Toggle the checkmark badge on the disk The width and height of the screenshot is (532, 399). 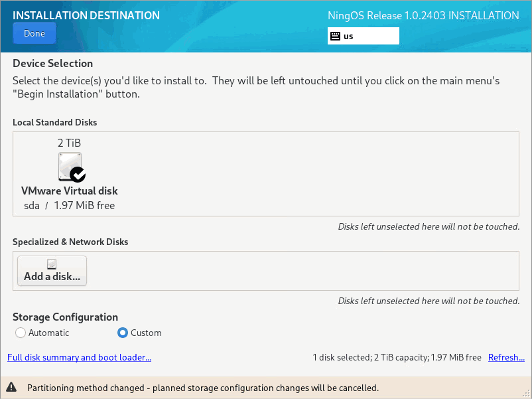[x=78, y=175]
